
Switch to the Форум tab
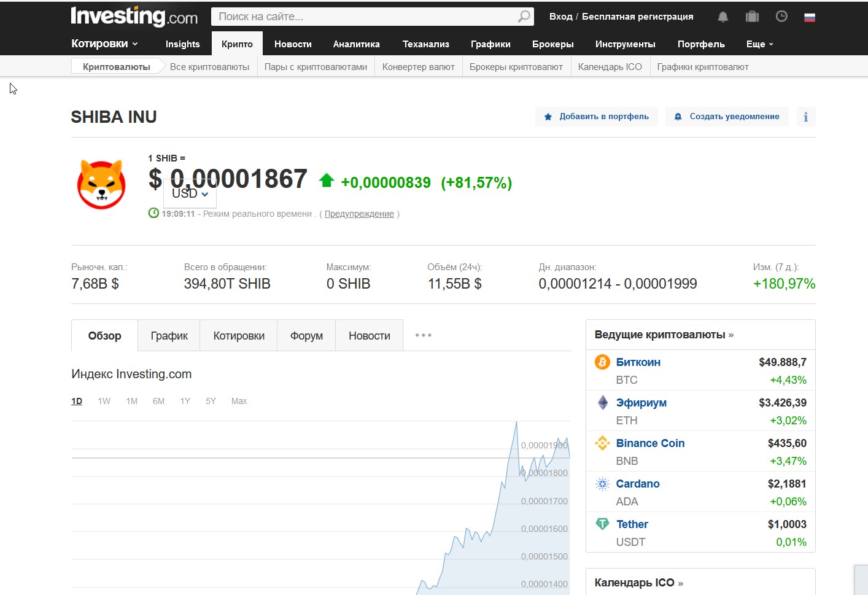[306, 336]
